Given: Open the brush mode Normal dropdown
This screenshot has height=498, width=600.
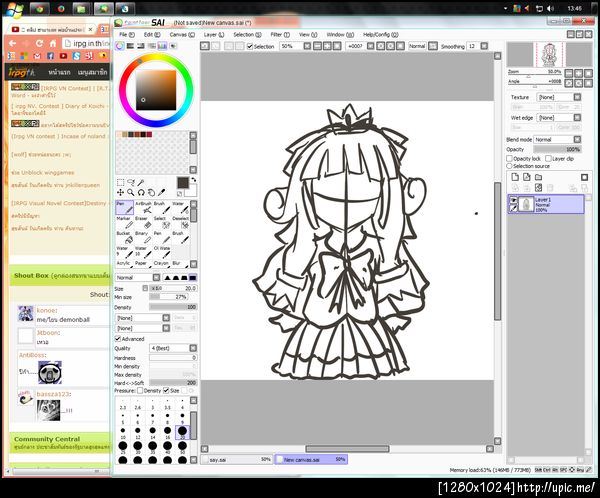Looking at the screenshot, I should pyautogui.click(x=138, y=277).
